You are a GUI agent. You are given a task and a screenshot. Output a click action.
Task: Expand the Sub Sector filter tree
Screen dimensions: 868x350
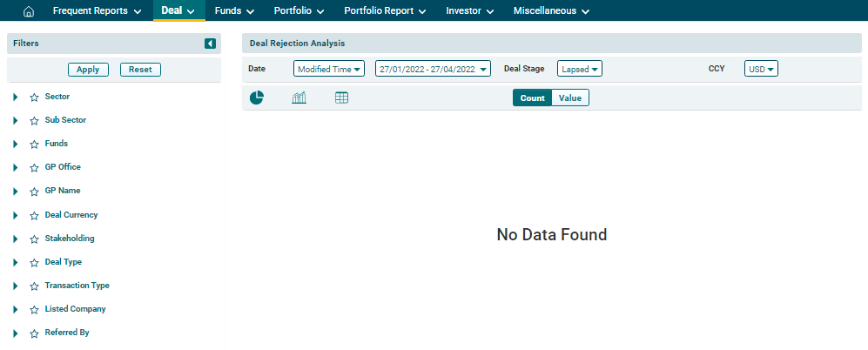(x=16, y=121)
